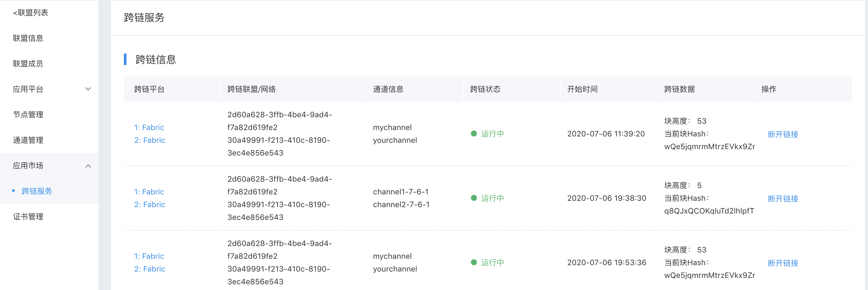The width and height of the screenshot is (868, 290).
Task: Click green 运行中 status dot in first row
Action: click(474, 134)
